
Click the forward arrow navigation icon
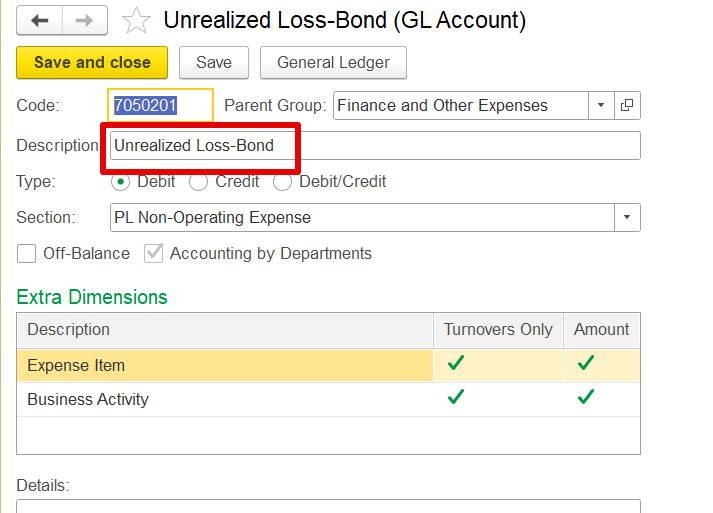click(85, 20)
